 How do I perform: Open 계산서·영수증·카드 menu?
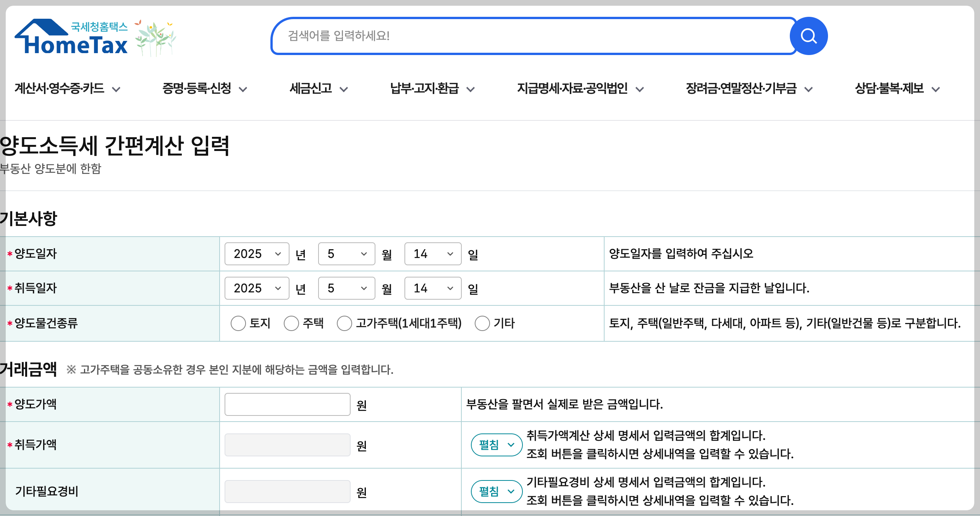click(x=67, y=89)
